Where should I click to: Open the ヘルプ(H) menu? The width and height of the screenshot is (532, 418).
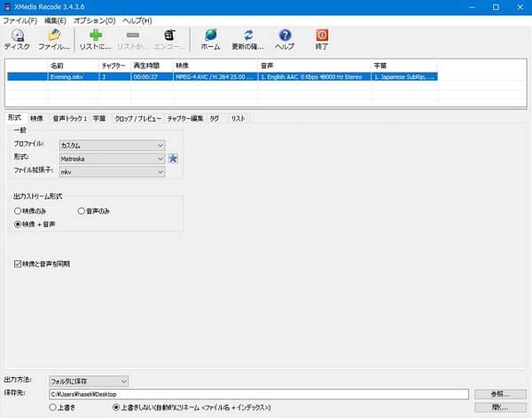[137, 20]
